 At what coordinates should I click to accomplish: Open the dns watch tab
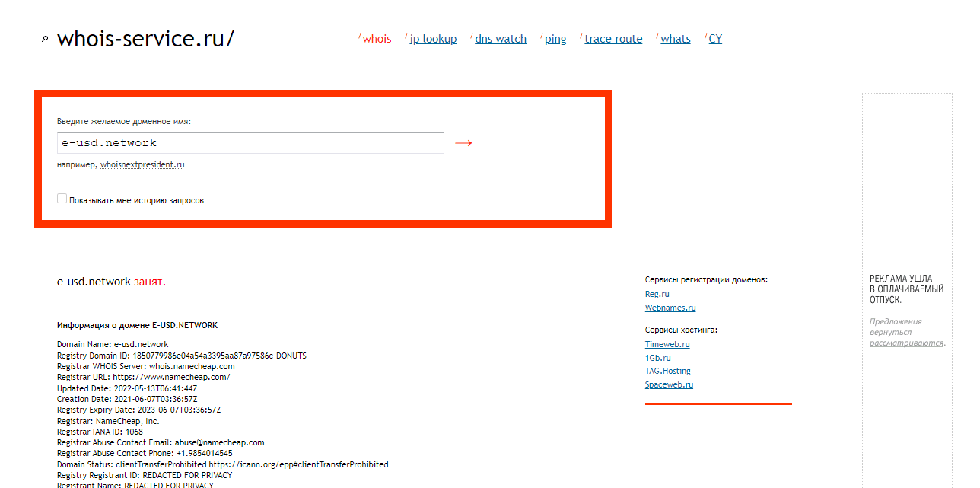[x=500, y=39]
